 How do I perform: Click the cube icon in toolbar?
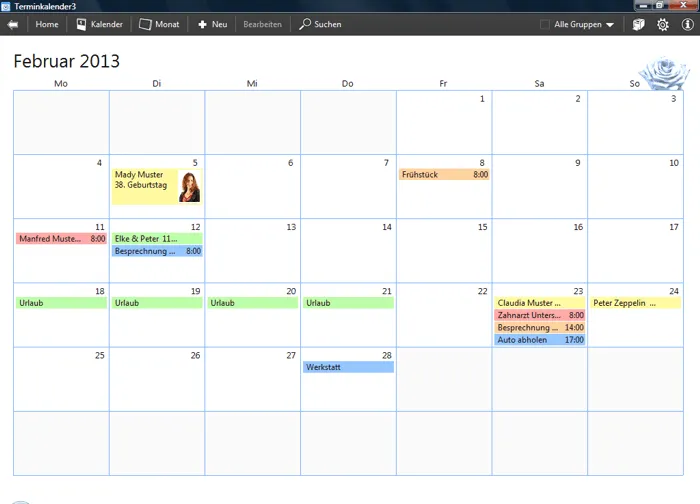(x=638, y=24)
